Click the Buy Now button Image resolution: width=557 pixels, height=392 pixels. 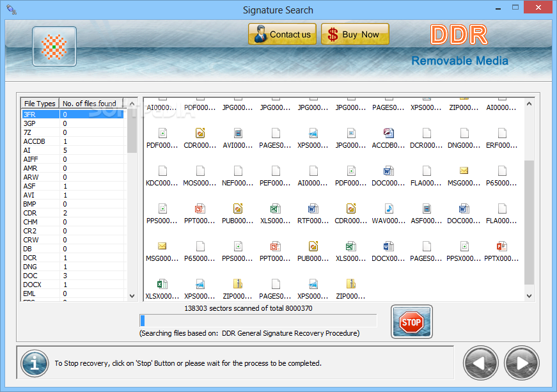(x=355, y=34)
